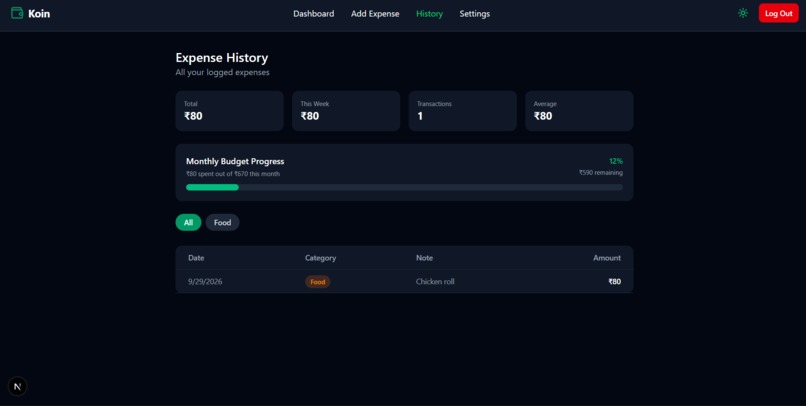
Task: Open the Add Expense page
Action: 375,14
